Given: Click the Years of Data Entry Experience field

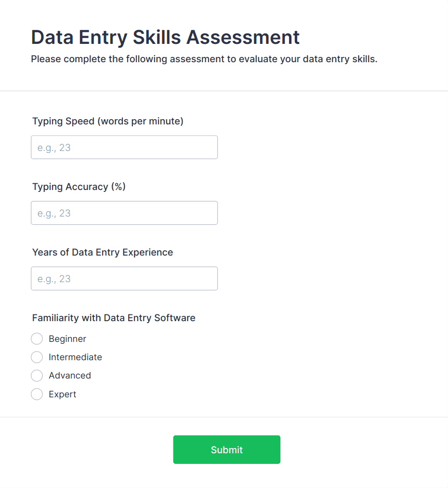Looking at the screenshot, I should click(x=124, y=278).
